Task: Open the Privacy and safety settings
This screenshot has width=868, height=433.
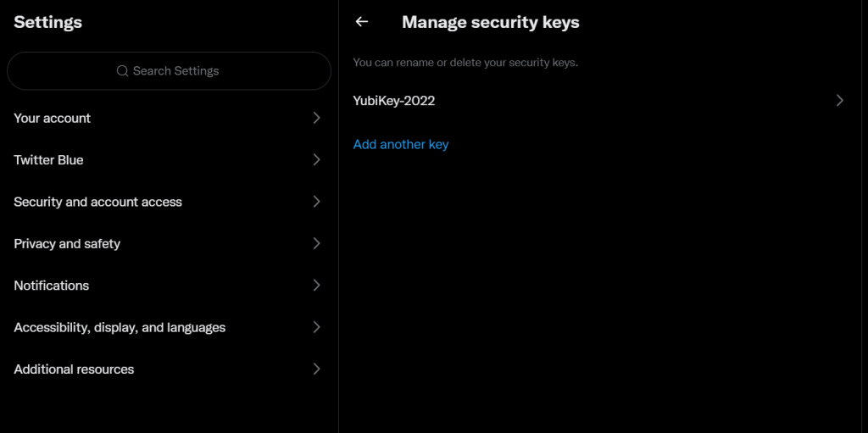Action: pos(169,244)
